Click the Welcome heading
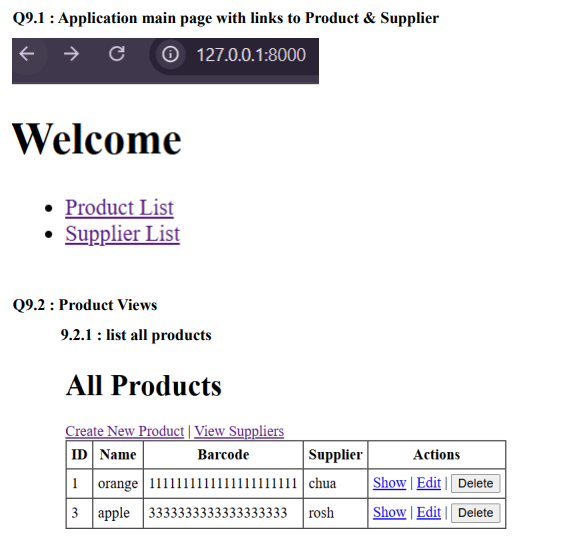584x553 pixels. tap(97, 139)
